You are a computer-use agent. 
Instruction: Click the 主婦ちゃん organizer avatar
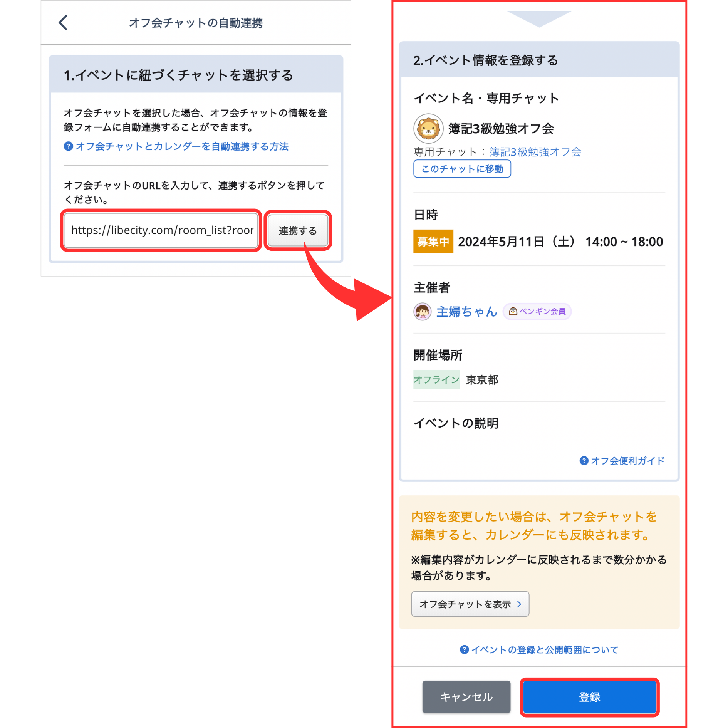tap(422, 311)
